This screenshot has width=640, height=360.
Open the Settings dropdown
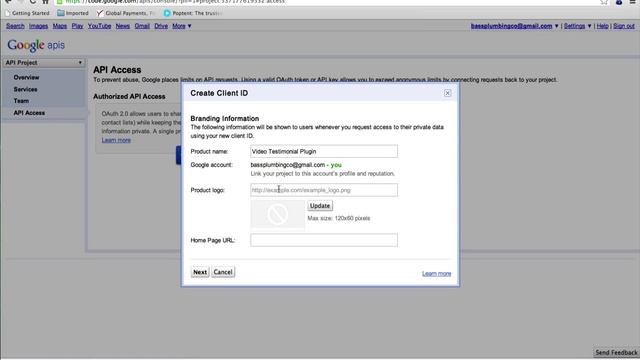[577, 26]
